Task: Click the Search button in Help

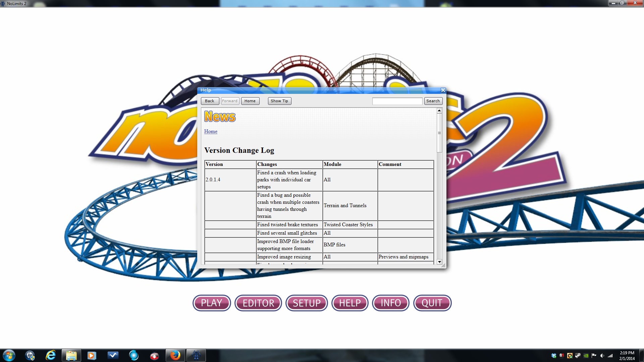Action: click(433, 101)
